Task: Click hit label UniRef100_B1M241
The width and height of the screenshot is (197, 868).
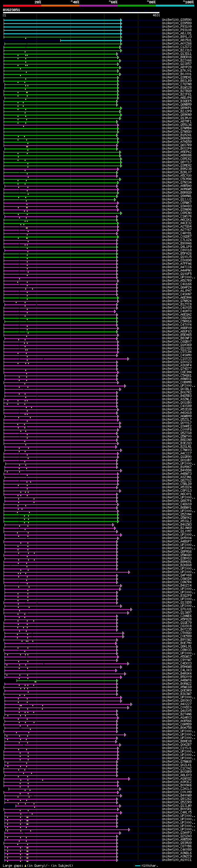Action: 177,135
